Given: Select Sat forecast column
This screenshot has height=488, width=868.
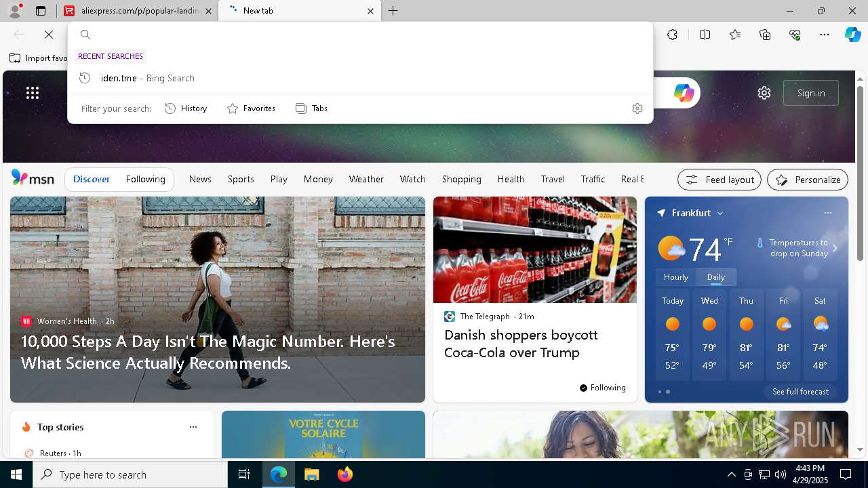Looking at the screenshot, I should click(x=820, y=335).
